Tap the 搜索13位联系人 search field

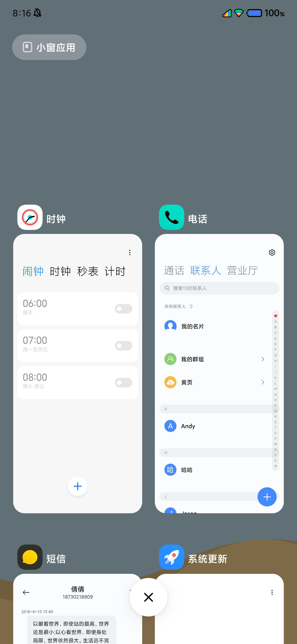(x=219, y=288)
